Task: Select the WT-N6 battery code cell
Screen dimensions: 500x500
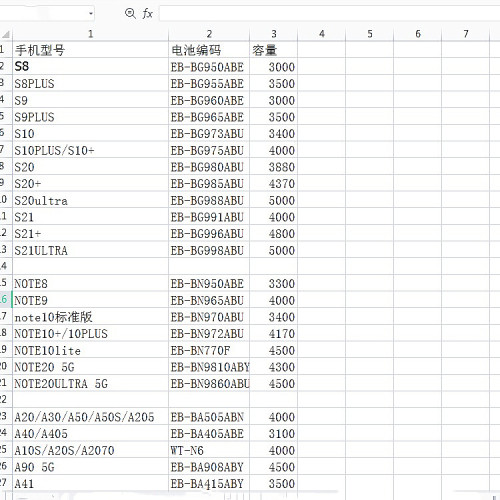Action: click(x=209, y=450)
